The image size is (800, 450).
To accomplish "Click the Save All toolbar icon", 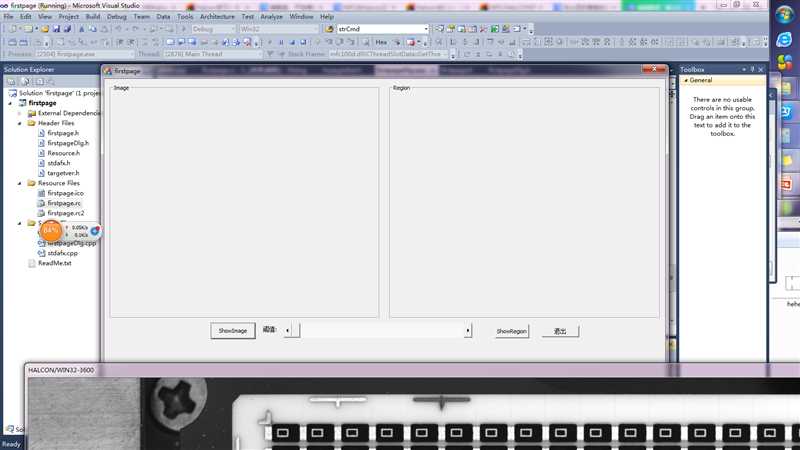I will click(x=67, y=29).
